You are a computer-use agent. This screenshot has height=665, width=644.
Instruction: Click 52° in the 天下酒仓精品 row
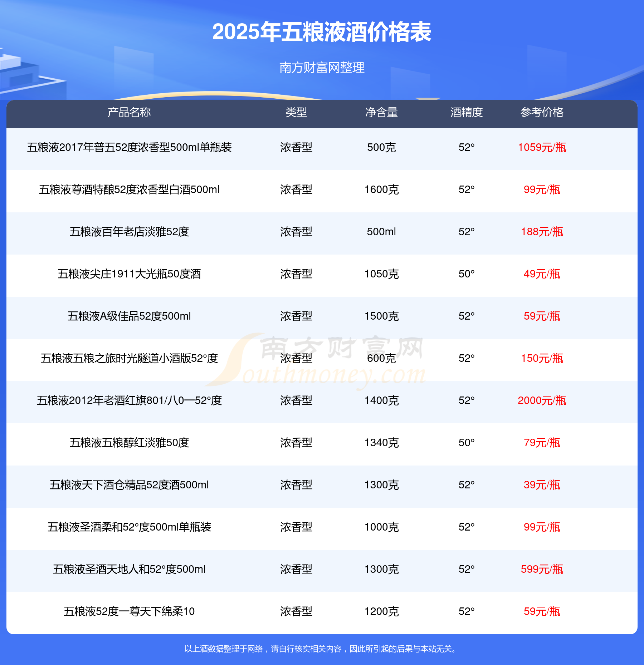tap(467, 485)
